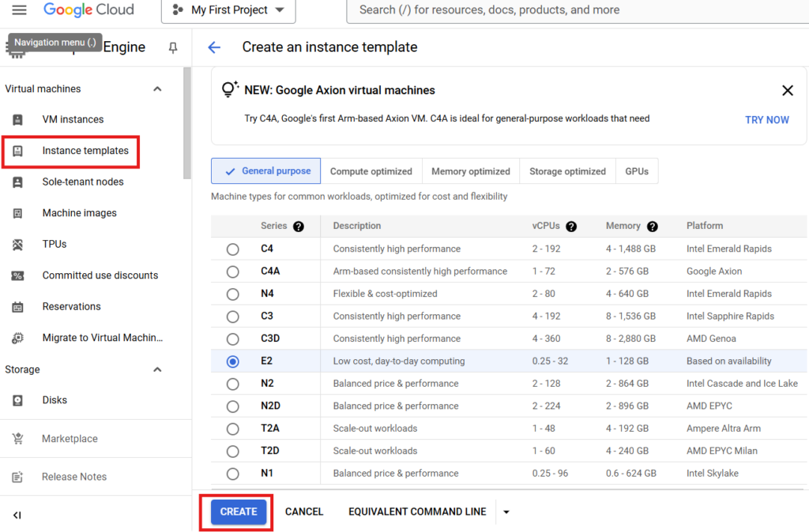
Task: Click the blue CREATE button
Action: pos(239,511)
